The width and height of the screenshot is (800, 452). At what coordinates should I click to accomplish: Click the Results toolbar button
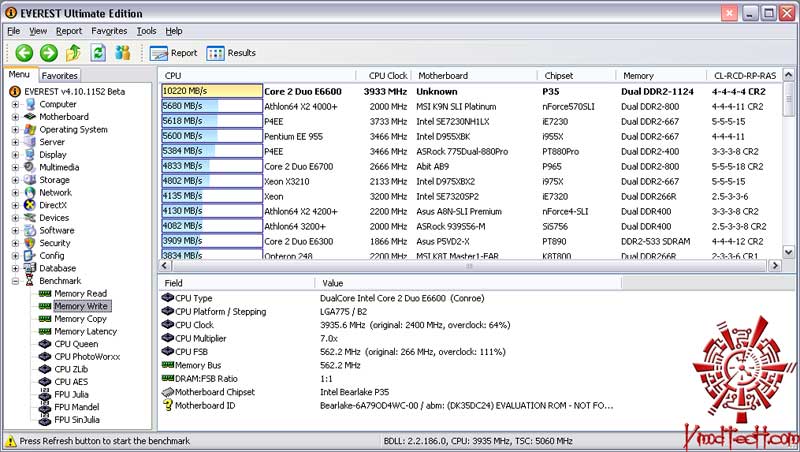coord(231,53)
